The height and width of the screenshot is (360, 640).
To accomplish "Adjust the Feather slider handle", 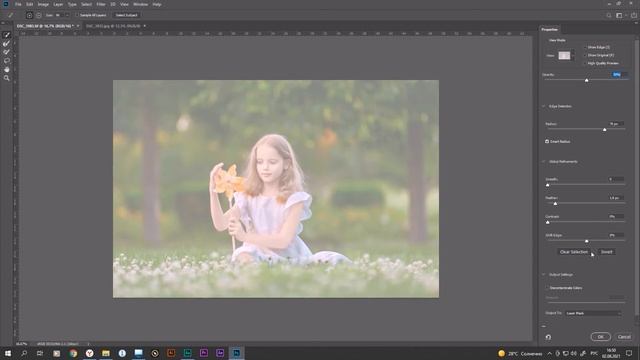I will 555,203.
